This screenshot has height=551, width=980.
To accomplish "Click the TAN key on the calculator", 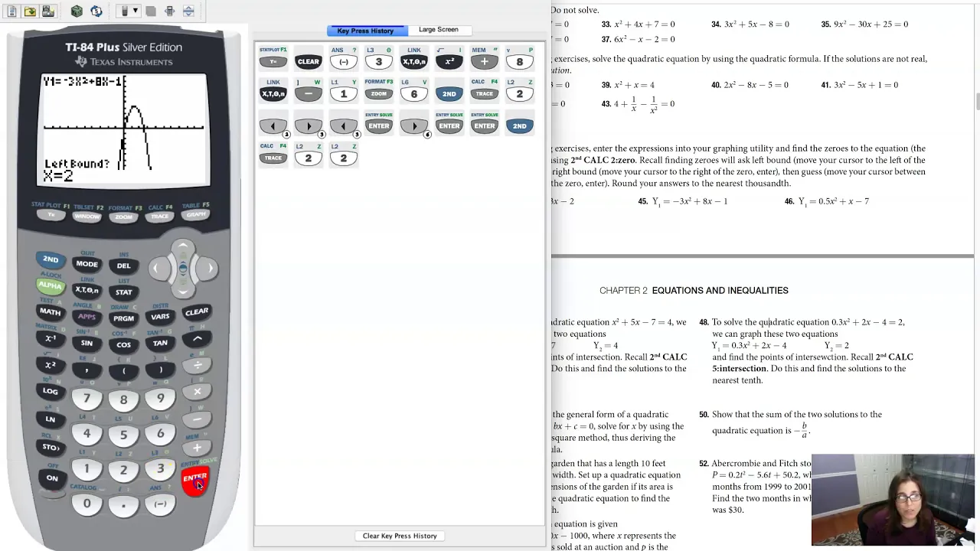I will pos(160,343).
